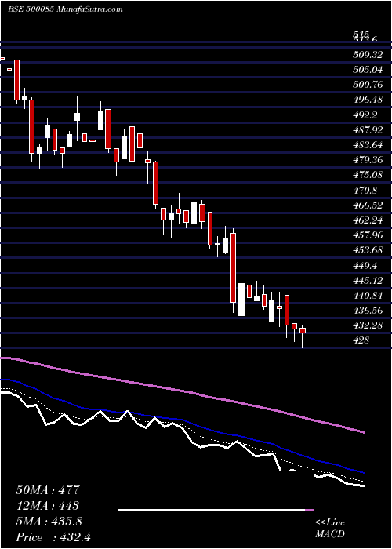
Task: Click the BSE 500085 MunafaSutra.com title
Action: pos(65,9)
